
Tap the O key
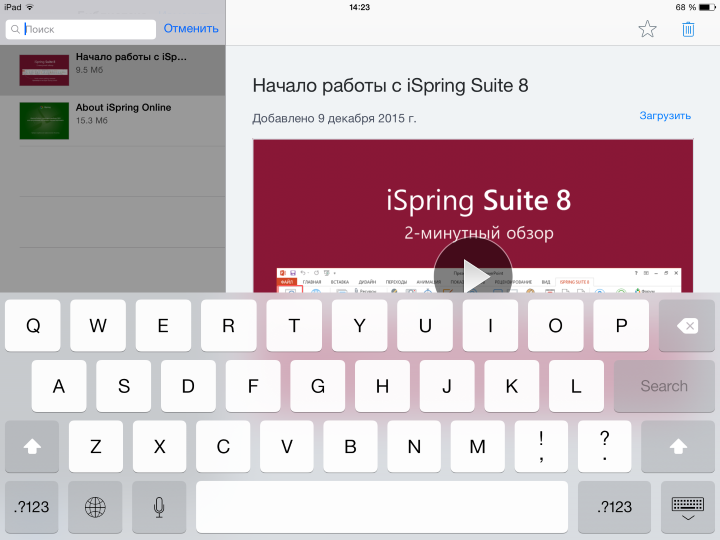click(556, 326)
